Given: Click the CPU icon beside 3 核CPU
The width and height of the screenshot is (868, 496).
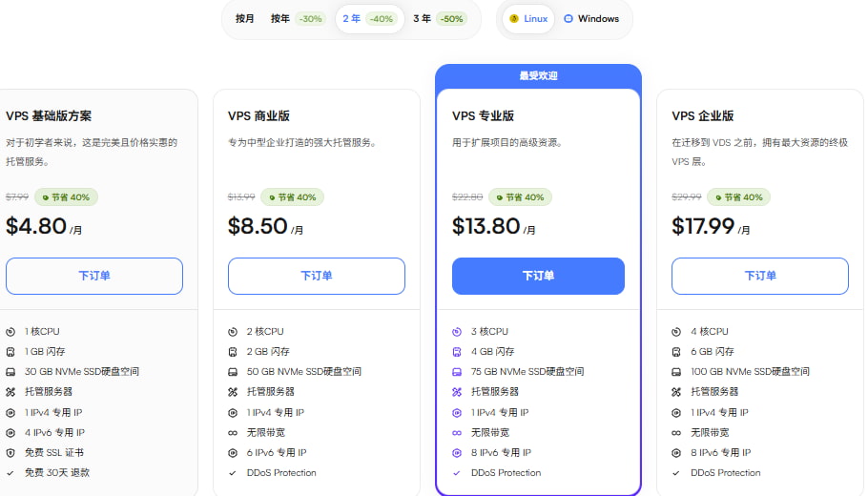Looking at the screenshot, I should click(457, 332).
